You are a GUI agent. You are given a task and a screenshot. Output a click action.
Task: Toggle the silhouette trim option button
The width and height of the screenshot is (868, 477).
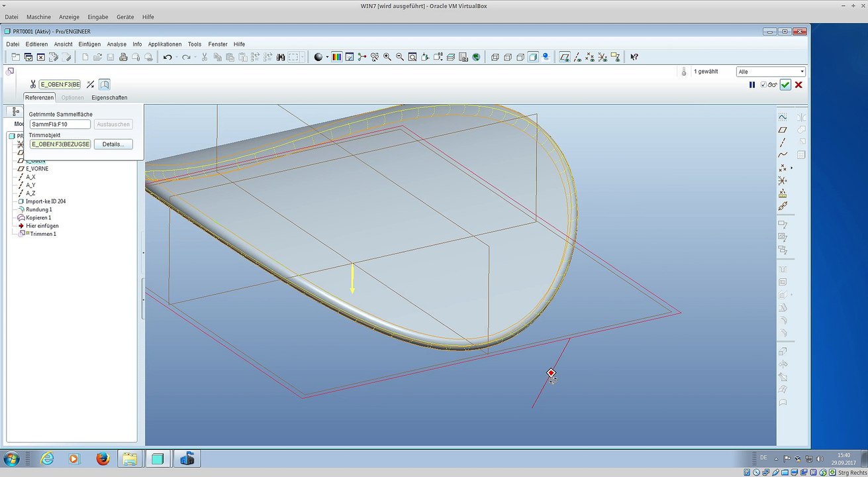(x=105, y=84)
